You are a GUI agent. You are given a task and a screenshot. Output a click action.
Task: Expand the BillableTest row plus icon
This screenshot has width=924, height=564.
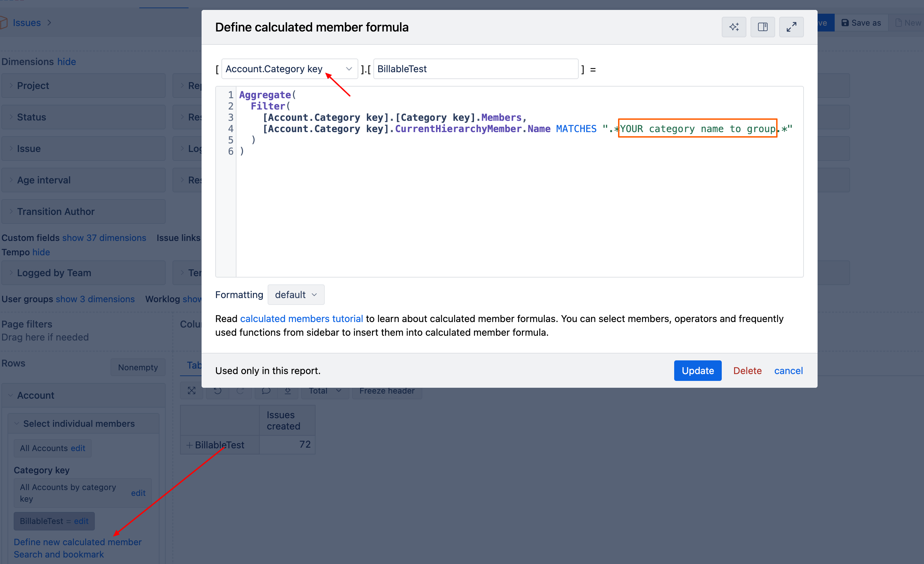tap(189, 445)
